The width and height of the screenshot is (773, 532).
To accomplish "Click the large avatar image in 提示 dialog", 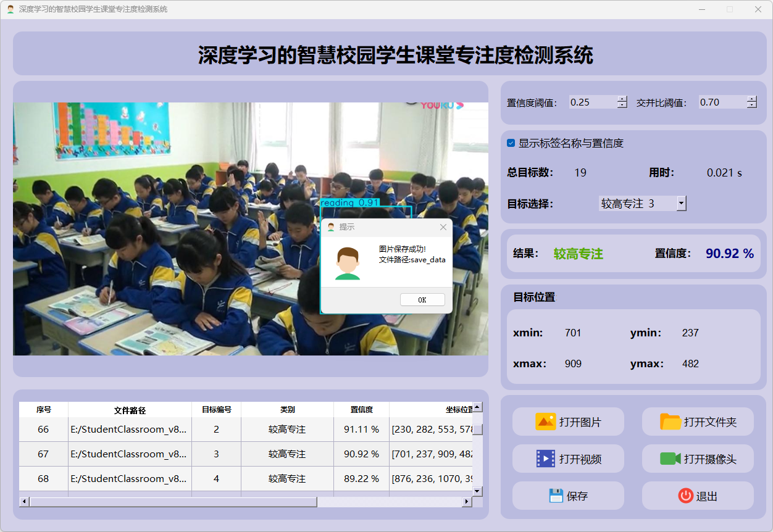I will point(348,264).
